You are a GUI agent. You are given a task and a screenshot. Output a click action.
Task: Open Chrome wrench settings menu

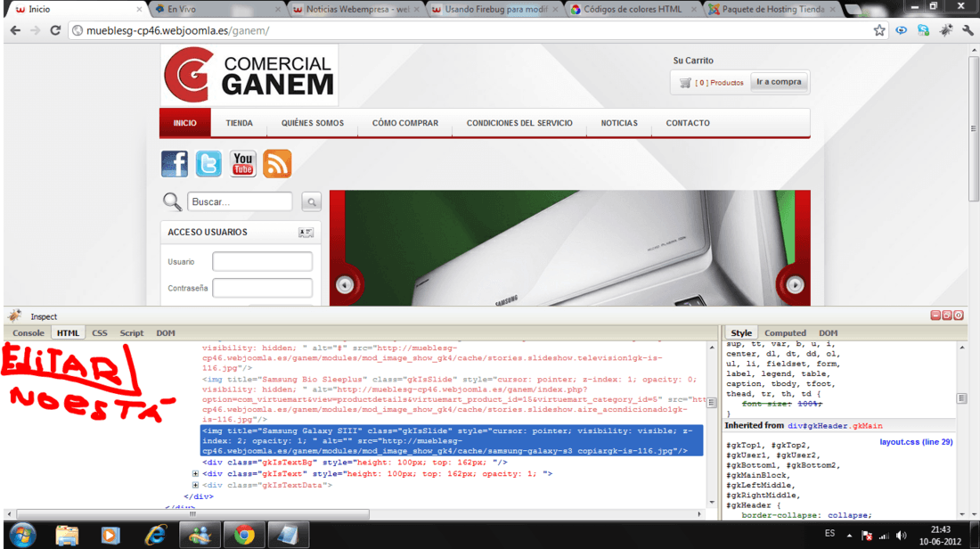point(968,30)
